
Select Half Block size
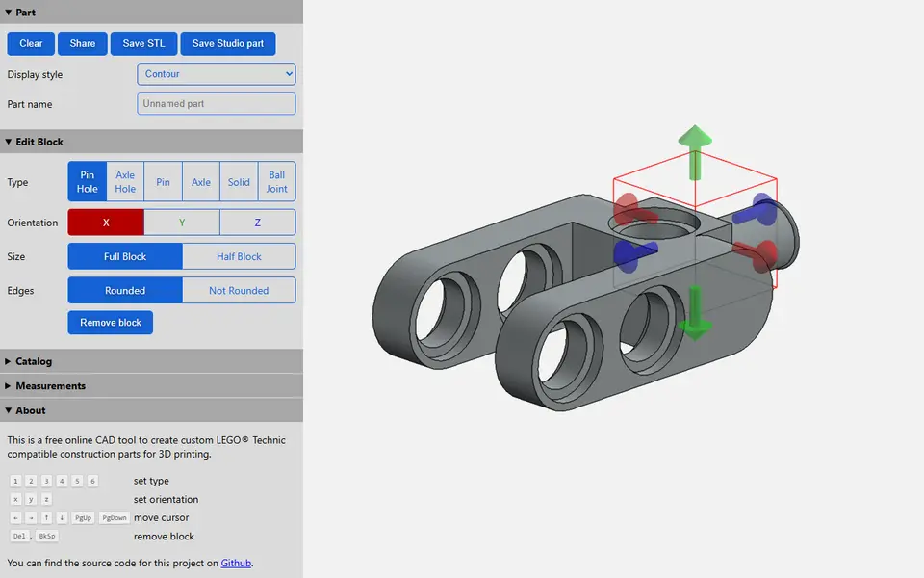pos(239,256)
